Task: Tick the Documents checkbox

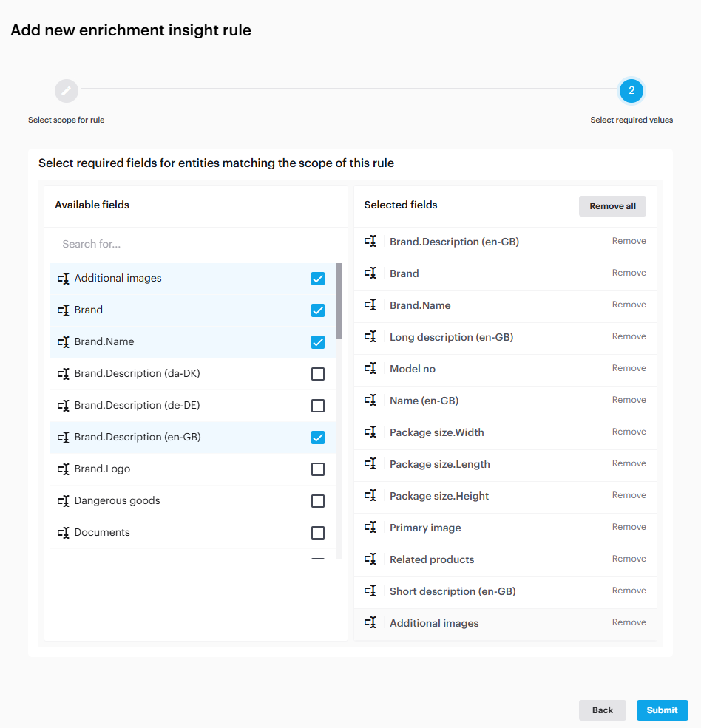Action: [318, 533]
